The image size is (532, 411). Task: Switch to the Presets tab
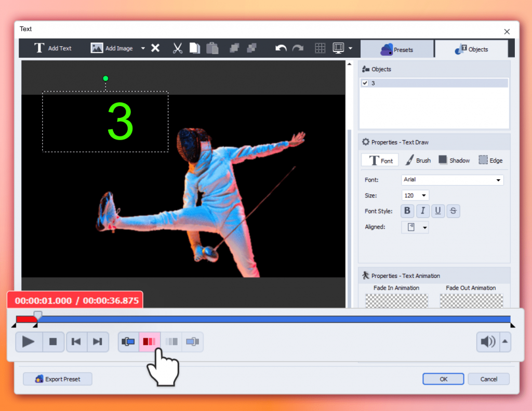coord(397,49)
